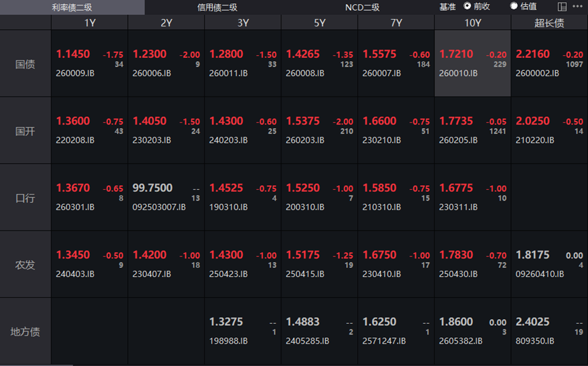Open bond 200310.IB cell
This screenshot has height=366, width=588.
319,197
